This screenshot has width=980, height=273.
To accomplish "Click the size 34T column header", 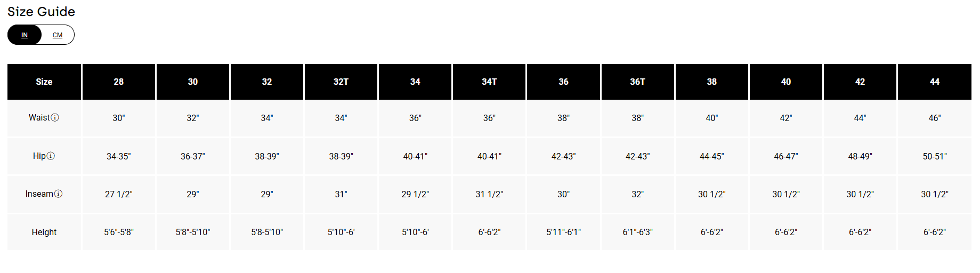I will coord(489,82).
